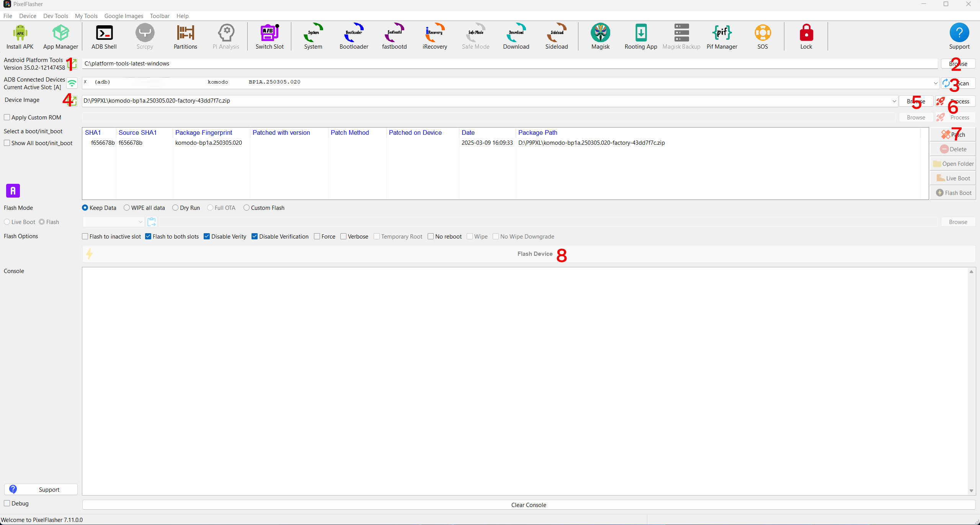980x525 pixels.
Task: Launch App Manager from the toolbar
Action: [60, 37]
